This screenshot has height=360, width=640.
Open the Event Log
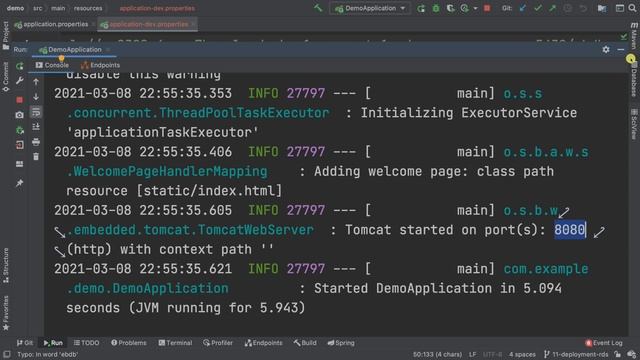[x=604, y=343]
